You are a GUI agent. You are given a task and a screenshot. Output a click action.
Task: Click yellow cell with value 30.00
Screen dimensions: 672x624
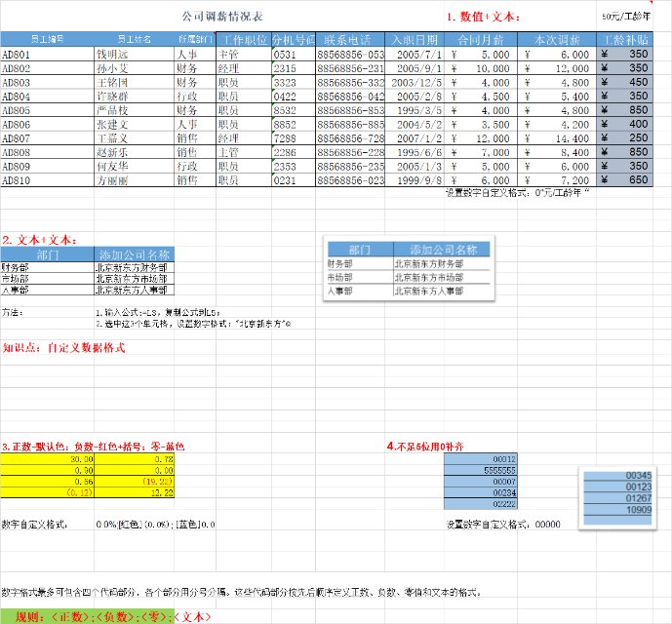[47, 459]
